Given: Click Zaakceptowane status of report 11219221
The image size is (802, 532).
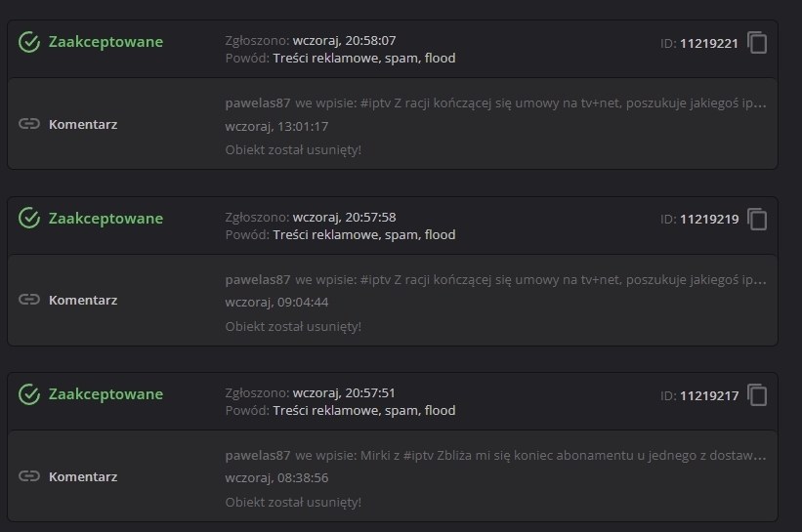Looking at the screenshot, I should pos(106,42).
